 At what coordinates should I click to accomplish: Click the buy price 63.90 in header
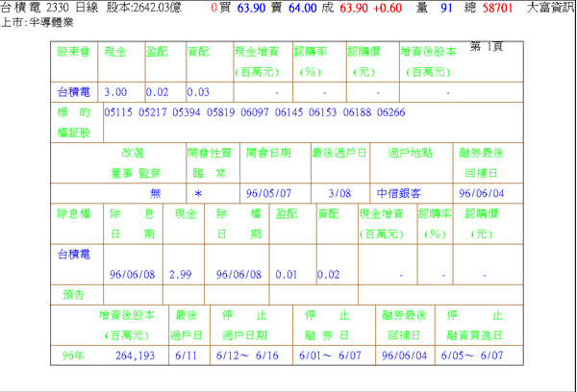click(x=251, y=8)
